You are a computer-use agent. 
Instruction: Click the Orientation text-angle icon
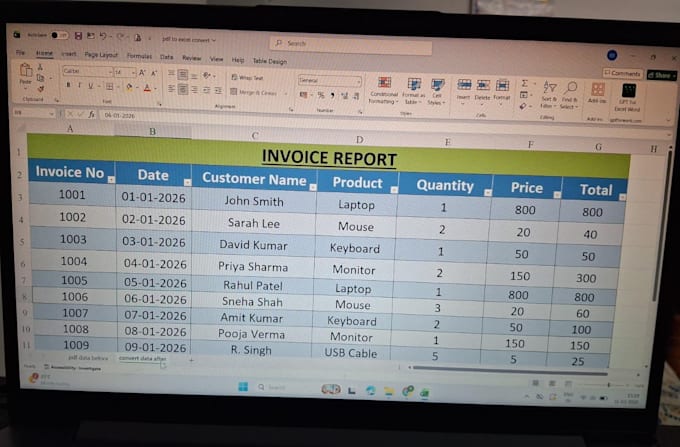point(207,76)
